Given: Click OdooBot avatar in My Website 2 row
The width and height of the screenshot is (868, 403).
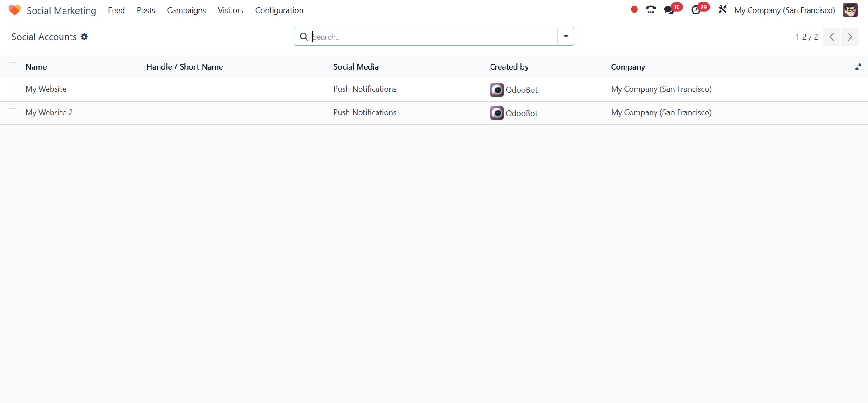Looking at the screenshot, I should 497,113.
